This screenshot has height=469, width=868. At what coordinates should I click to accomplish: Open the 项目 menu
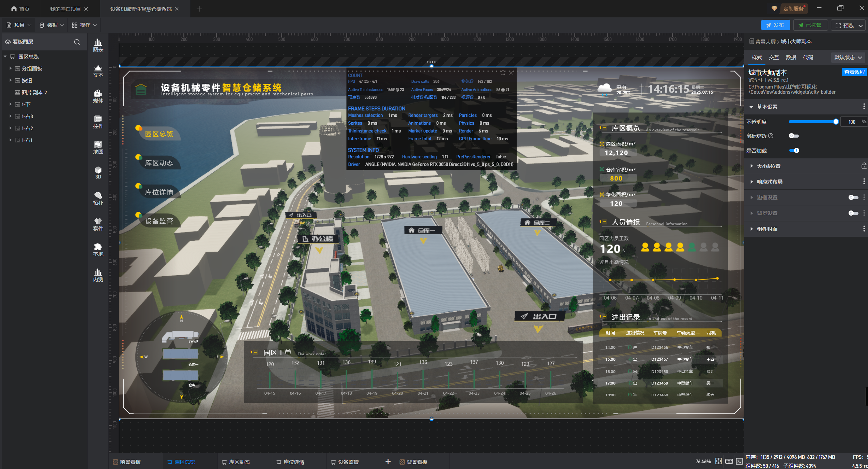click(19, 25)
